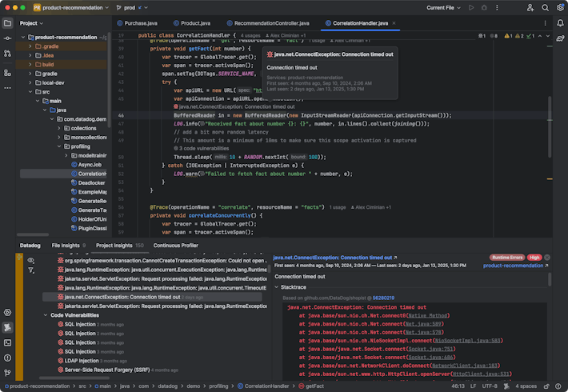This screenshot has width=568, height=392.
Task: Click the filter icon in Datadog panel
Action: click(31, 271)
